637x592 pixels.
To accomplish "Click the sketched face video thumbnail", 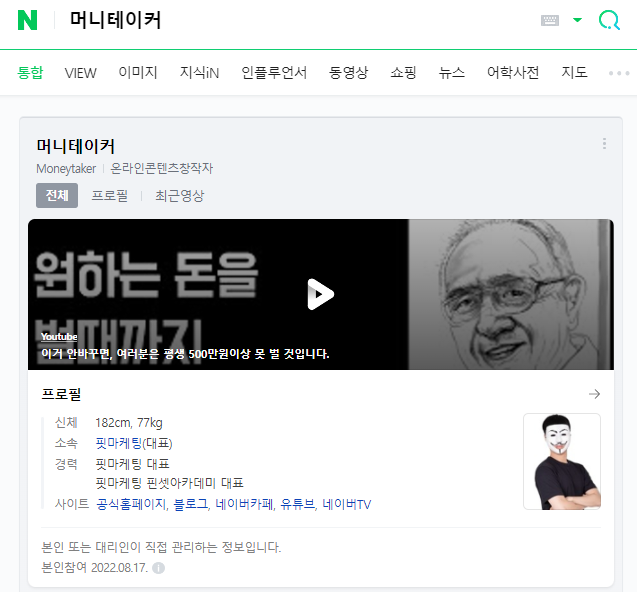I will 511,294.
